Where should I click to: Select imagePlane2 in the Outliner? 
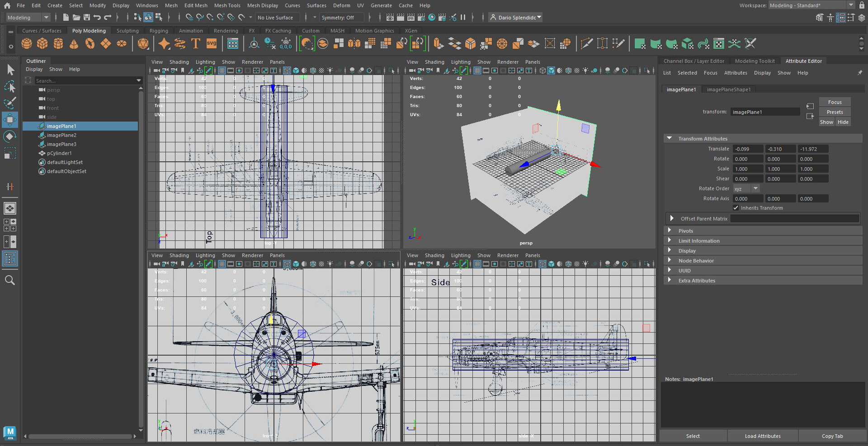[x=61, y=135]
